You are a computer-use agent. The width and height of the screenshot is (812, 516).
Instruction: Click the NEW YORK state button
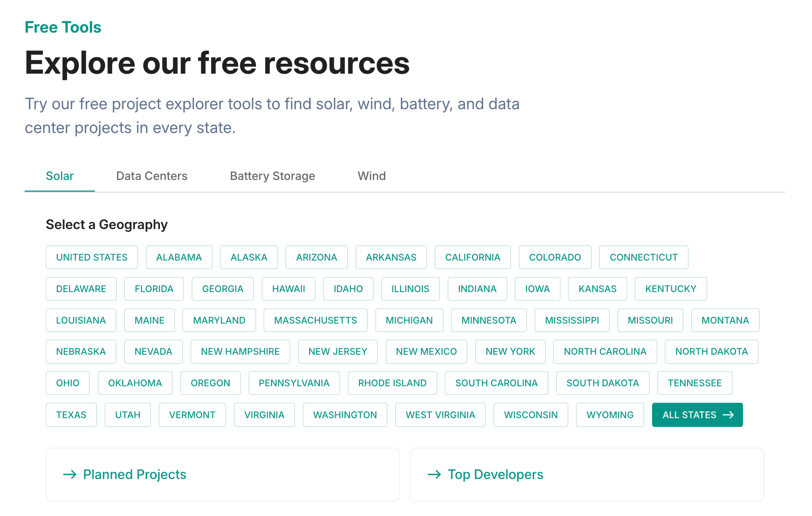pos(510,351)
